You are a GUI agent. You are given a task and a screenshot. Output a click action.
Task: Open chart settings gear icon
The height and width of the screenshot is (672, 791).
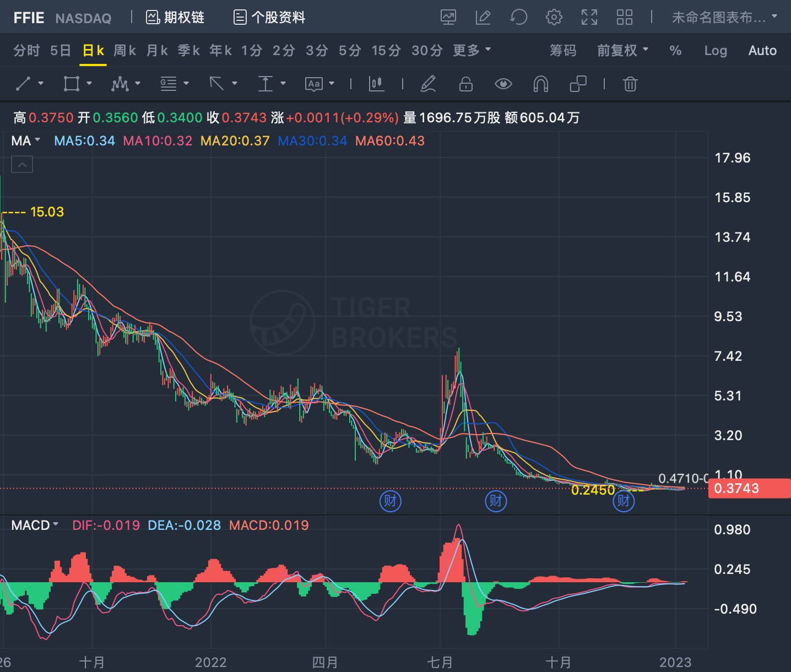coord(554,17)
